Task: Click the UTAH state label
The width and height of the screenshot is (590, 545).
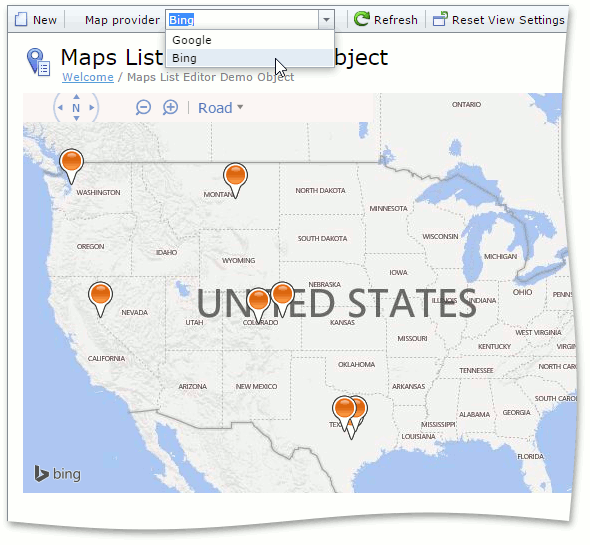Action: (194, 323)
